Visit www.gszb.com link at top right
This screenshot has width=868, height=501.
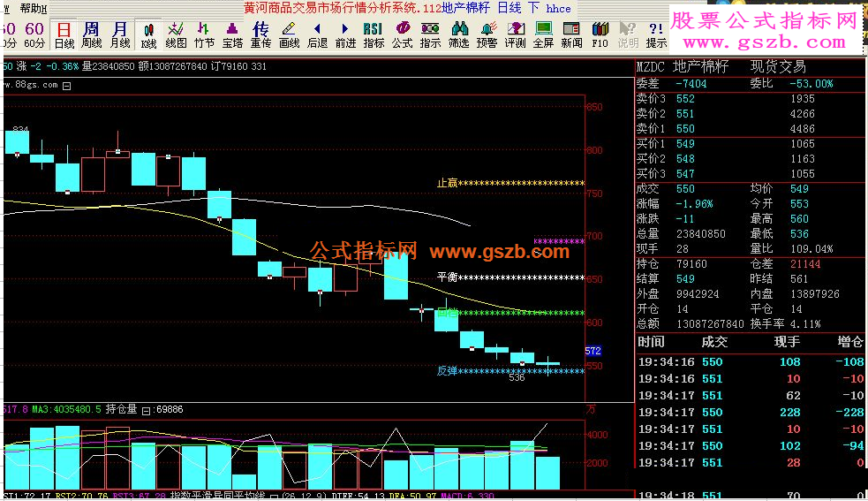click(x=765, y=42)
